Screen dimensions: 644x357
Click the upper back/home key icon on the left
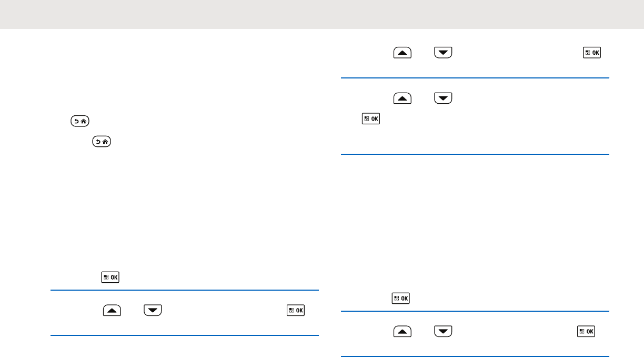[x=79, y=121]
